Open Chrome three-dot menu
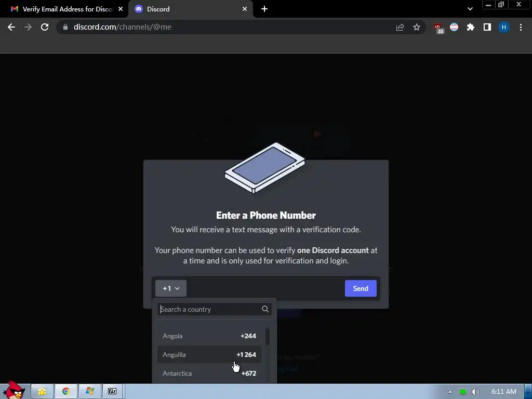Viewport: 532px width, 399px height. click(x=521, y=27)
